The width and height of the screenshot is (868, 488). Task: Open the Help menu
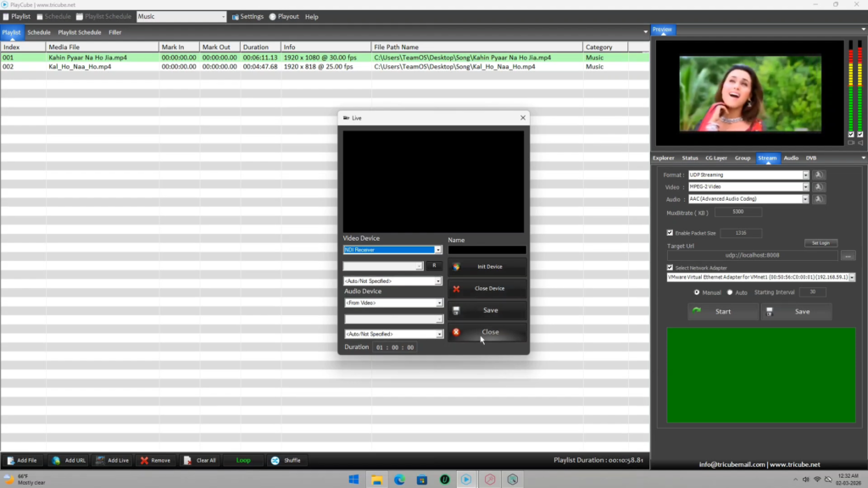pos(311,17)
